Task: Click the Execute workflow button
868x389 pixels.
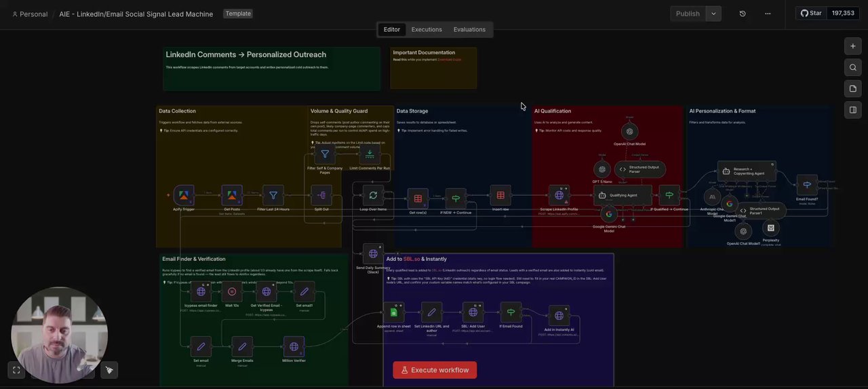Action: coord(435,370)
